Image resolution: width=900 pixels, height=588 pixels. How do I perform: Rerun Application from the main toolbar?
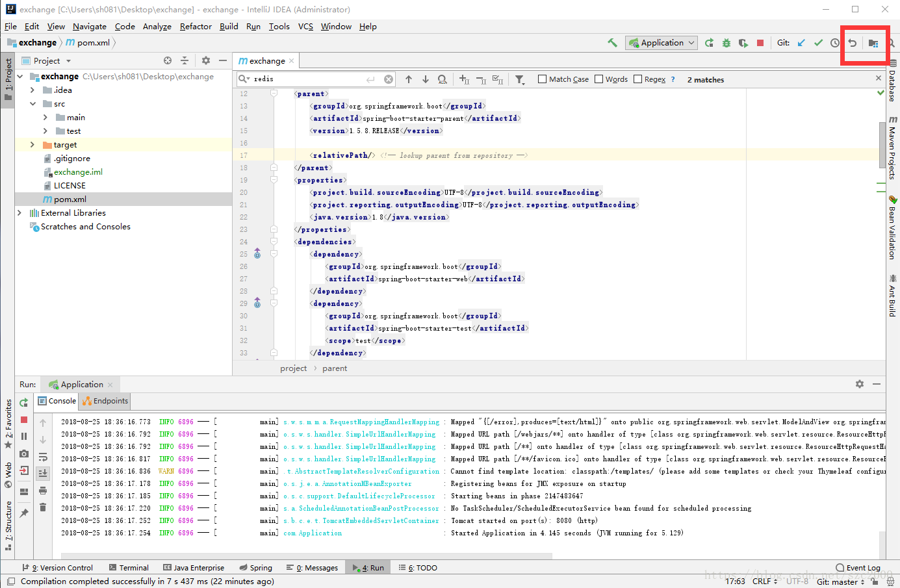pos(709,43)
